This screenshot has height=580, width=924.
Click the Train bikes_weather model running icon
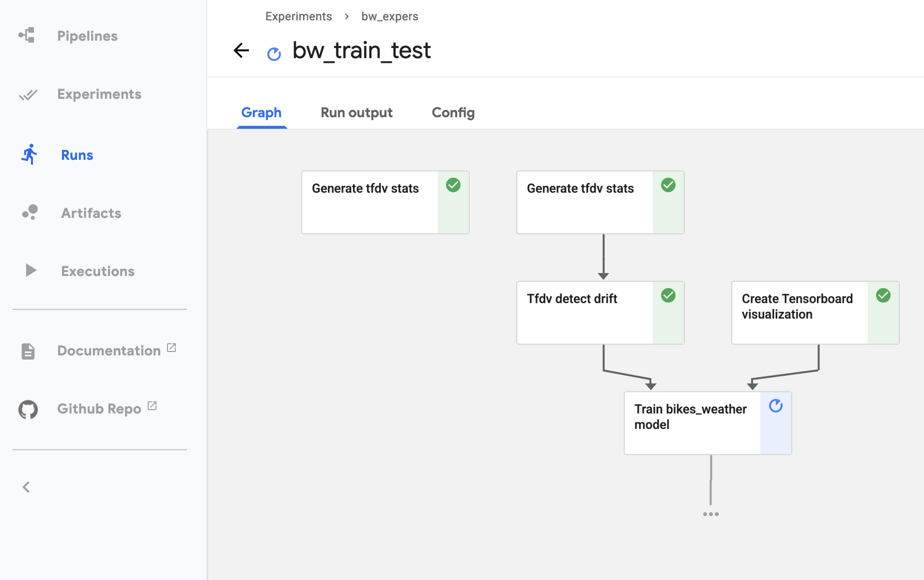click(776, 406)
